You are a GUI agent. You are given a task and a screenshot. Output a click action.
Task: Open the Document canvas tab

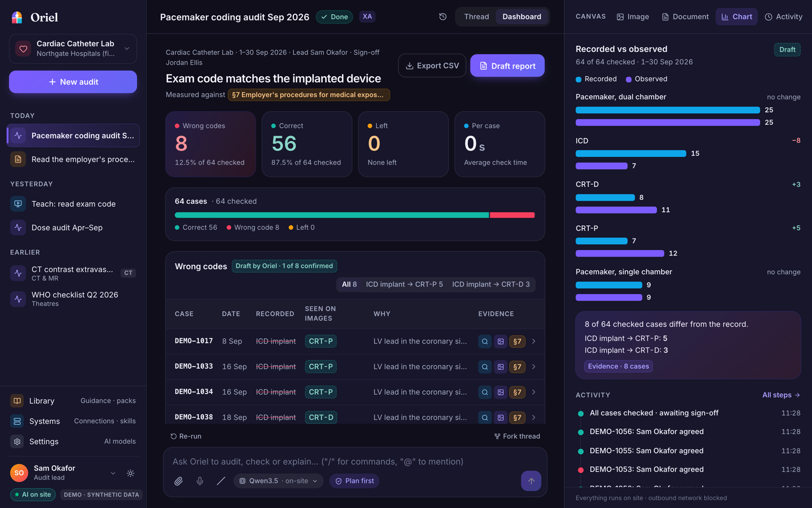coord(685,17)
